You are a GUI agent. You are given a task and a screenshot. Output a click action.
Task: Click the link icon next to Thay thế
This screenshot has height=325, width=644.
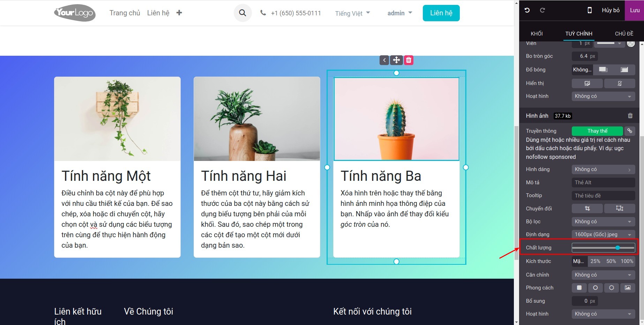coord(630,131)
